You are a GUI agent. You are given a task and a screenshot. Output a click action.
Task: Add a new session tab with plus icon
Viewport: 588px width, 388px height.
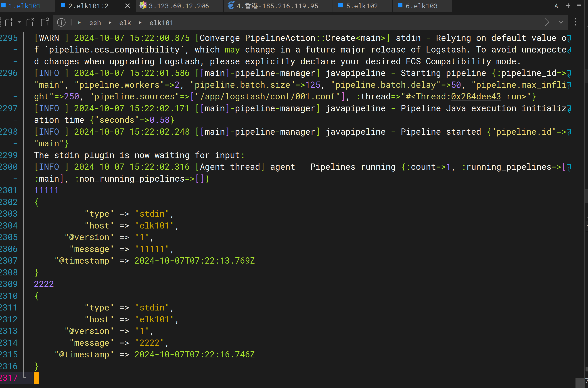click(568, 5)
